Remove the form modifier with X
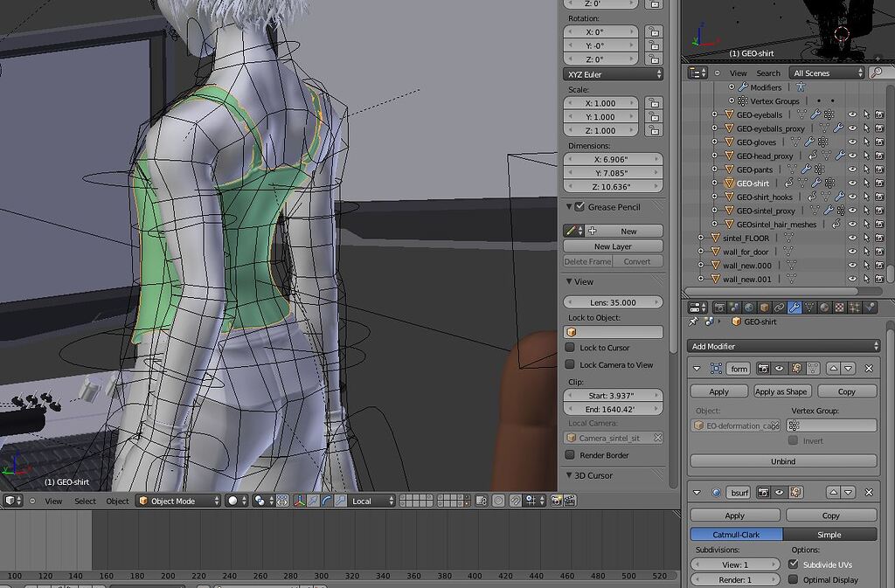Viewport: 895px width, 588px height. [869, 369]
